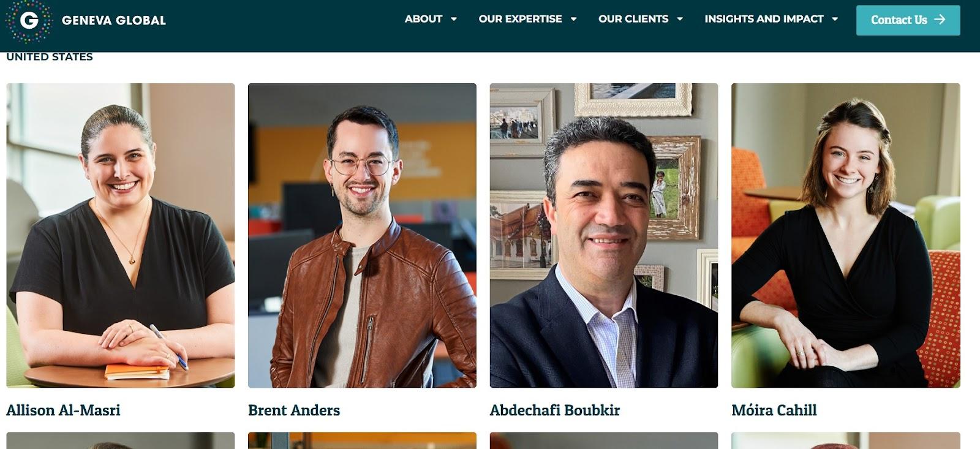
Task: Click the arrow icon in Contact Us
Action: (940, 20)
